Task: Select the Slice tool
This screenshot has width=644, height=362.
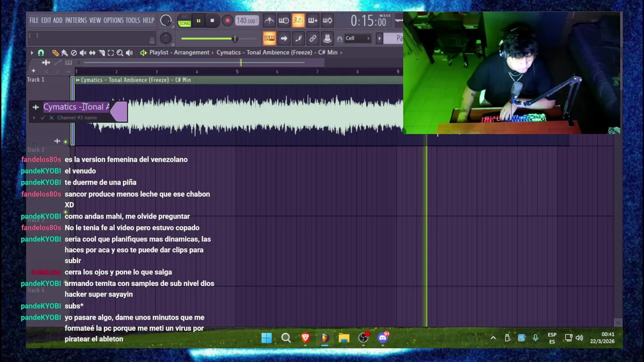Action: (102, 53)
